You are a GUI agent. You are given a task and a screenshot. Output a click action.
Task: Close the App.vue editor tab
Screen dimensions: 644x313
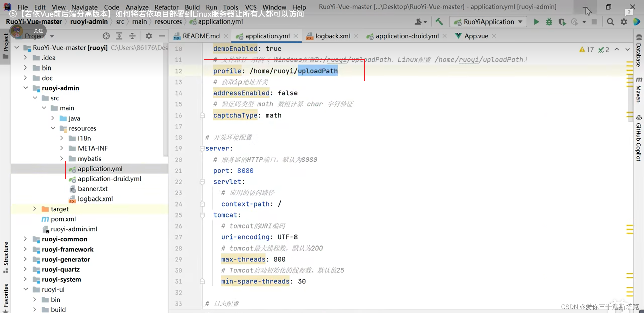pyautogui.click(x=494, y=36)
